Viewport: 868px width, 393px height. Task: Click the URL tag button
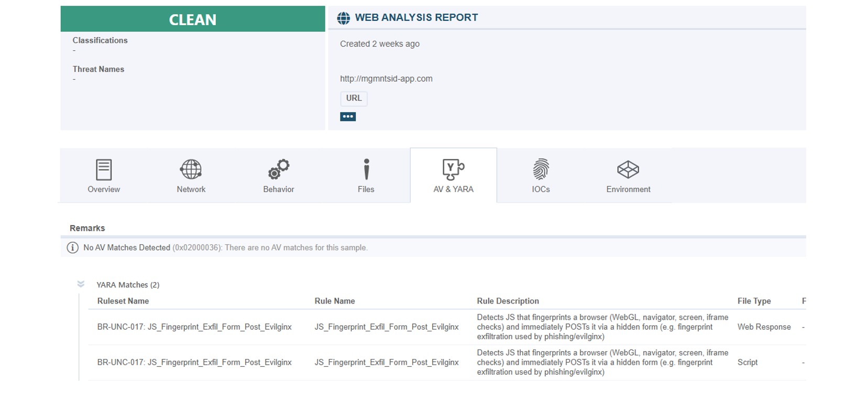click(354, 98)
